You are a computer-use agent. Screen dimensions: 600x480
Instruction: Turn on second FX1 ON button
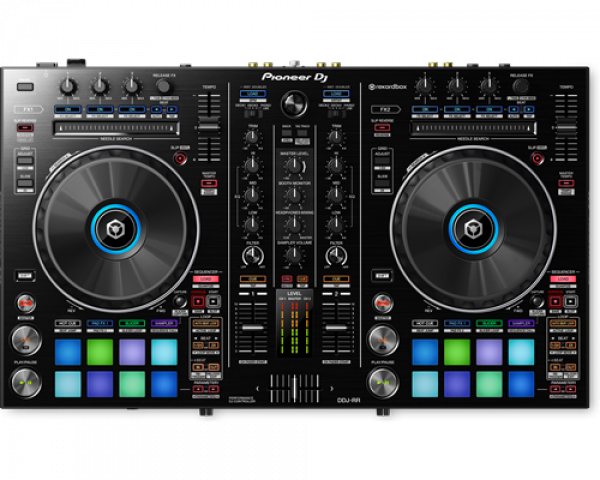tap(100, 109)
